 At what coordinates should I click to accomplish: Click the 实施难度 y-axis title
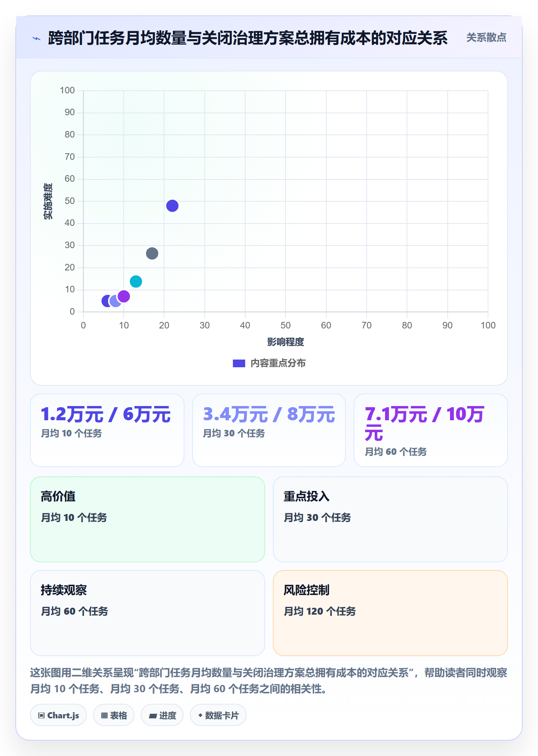tap(48, 201)
